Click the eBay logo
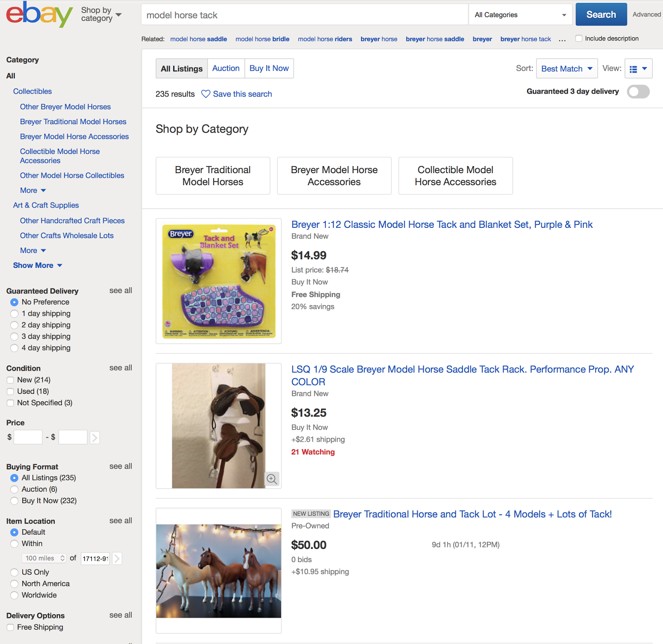 pyautogui.click(x=39, y=14)
